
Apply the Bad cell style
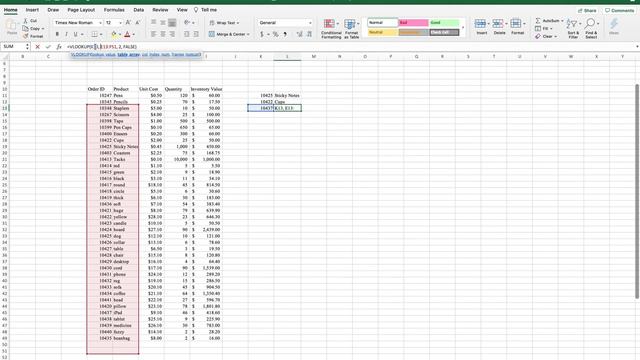[413, 23]
